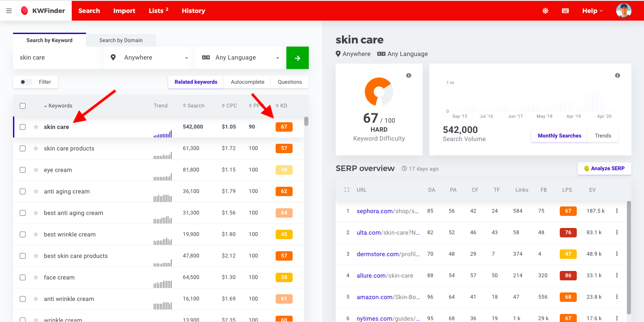This screenshot has height=322, width=644.
Task: Click Keyword Difficulty info icon
Action: [409, 75]
